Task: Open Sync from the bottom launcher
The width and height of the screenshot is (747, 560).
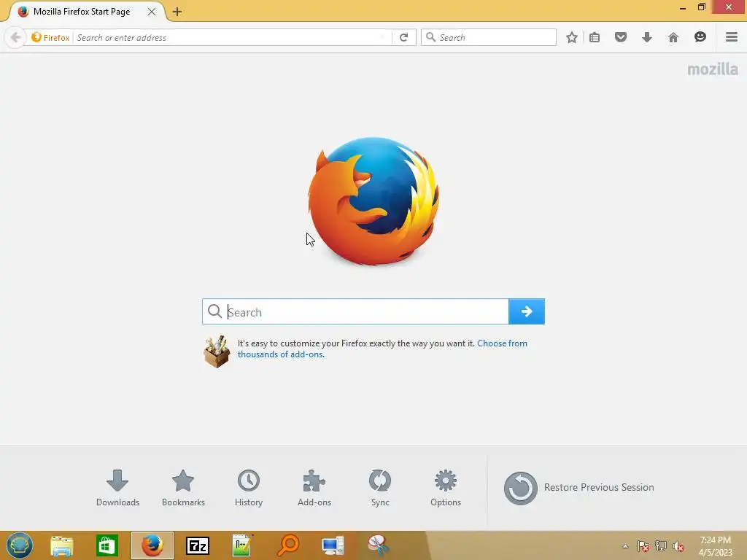Action: pyautogui.click(x=380, y=488)
